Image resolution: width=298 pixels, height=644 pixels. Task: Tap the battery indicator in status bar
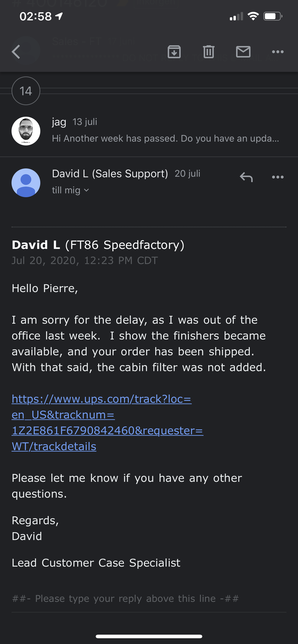coord(273,17)
